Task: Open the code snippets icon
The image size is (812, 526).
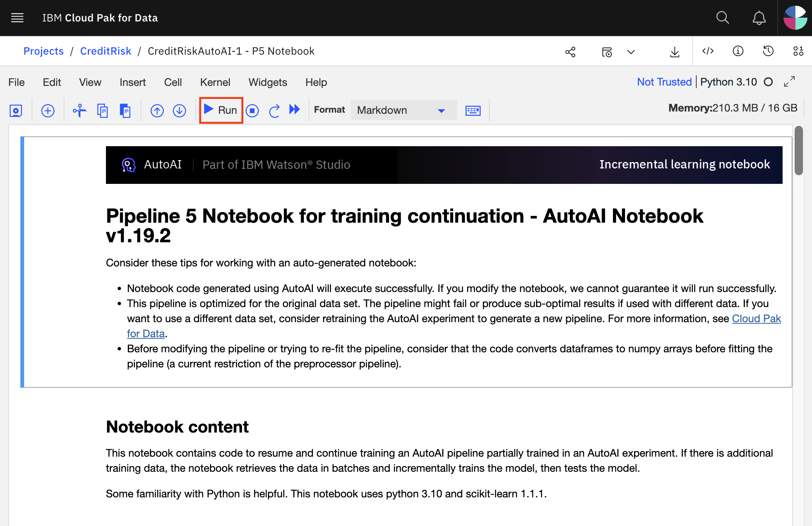Action: pyautogui.click(x=708, y=51)
